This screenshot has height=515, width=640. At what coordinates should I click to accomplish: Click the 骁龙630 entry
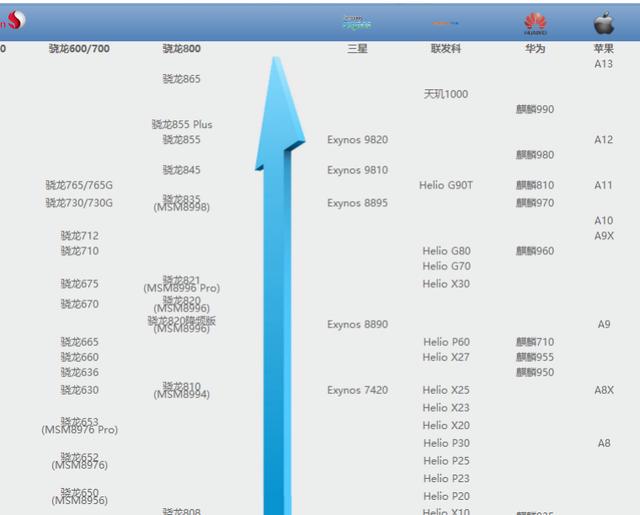pos(80,390)
